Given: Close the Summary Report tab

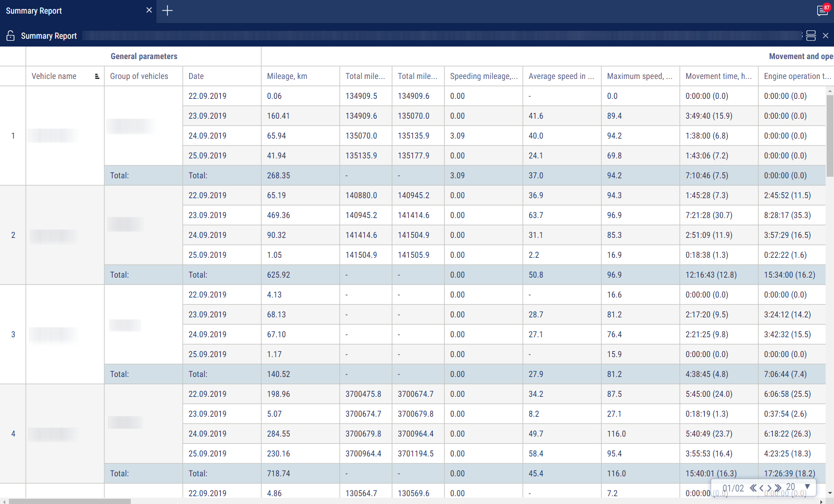Looking at the screenshot, I should tap(149, 10).
